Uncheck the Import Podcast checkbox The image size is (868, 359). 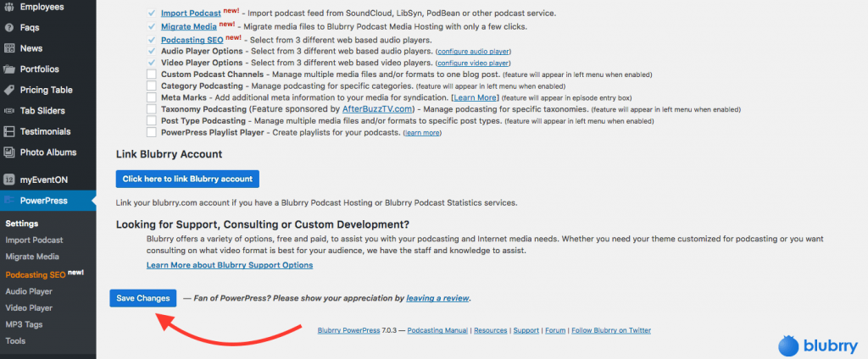pos(151,13)
